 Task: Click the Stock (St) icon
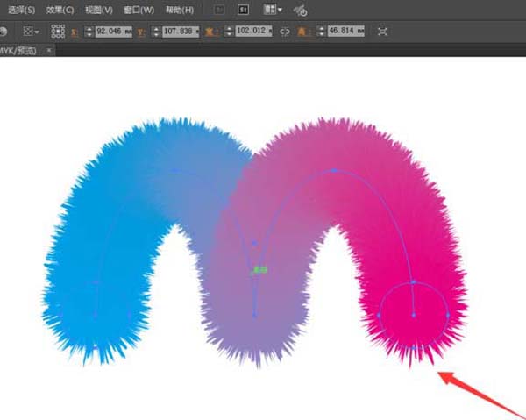pos(243,10)
